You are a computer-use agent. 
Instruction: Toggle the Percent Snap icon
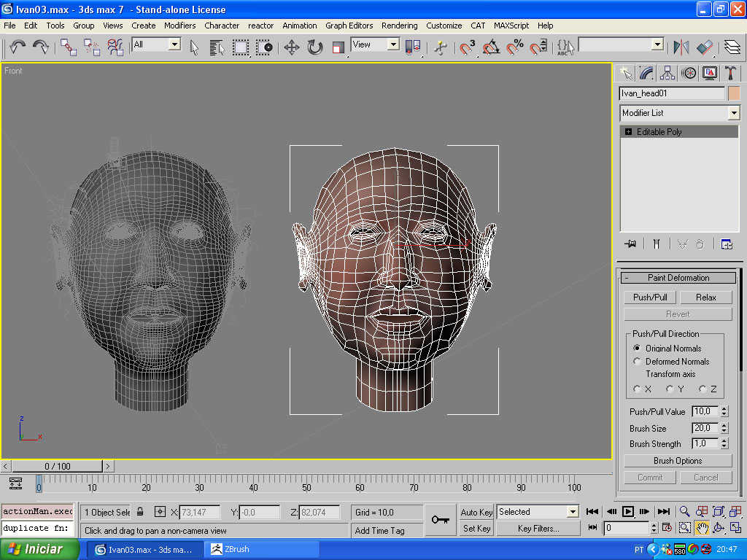point(515,47)
